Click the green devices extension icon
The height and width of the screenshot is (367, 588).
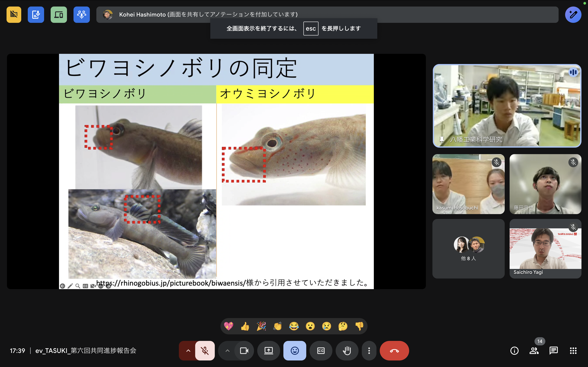point(59,15)
